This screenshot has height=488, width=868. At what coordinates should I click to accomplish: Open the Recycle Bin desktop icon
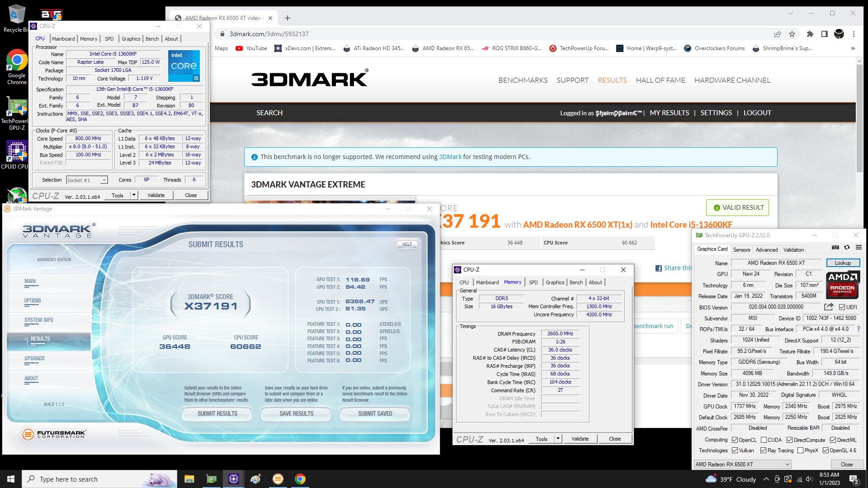[x=16, y=18]
